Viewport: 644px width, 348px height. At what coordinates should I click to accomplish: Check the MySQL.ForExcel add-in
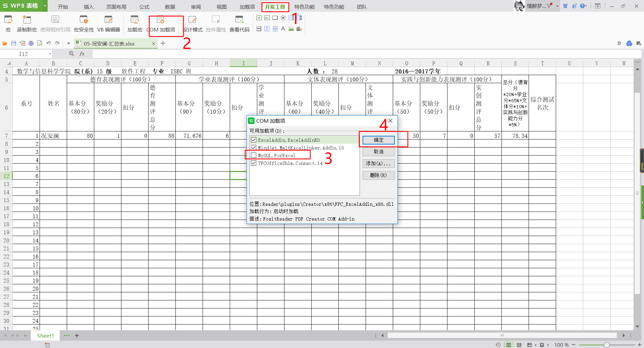[254, 156]
